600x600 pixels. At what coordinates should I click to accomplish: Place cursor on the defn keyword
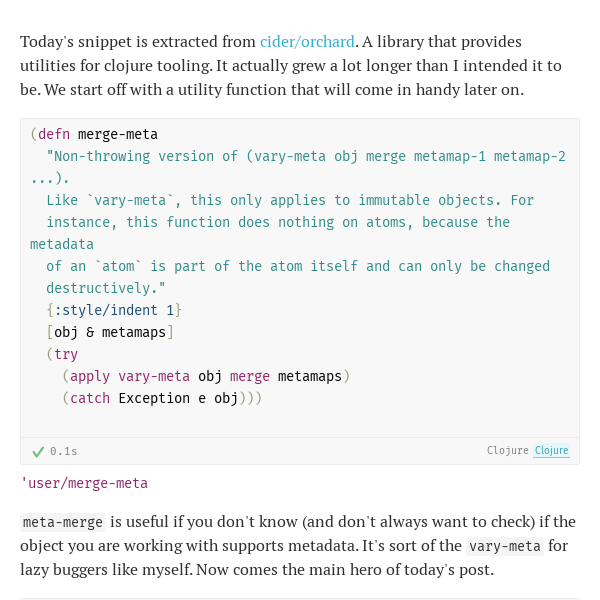(54, 134)
